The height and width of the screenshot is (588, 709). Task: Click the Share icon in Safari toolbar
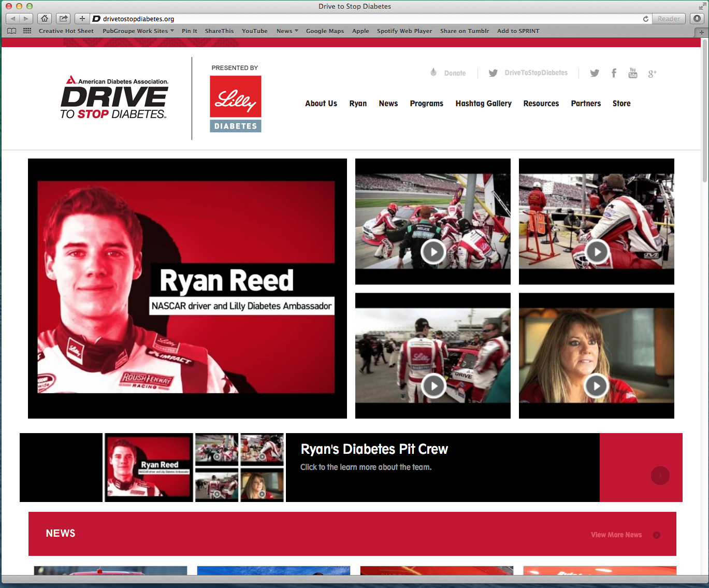(x=63, y=19)
